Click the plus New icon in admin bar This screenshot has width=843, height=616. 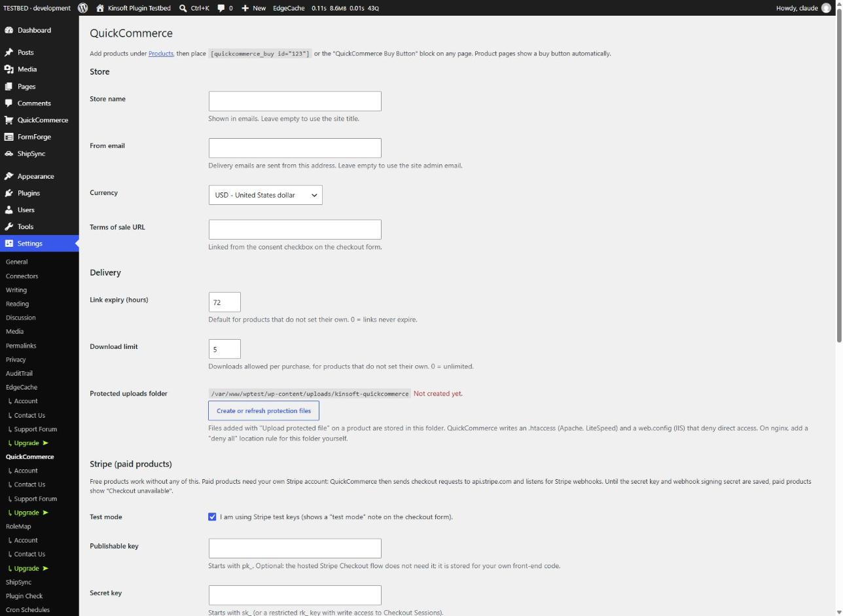(245, 8)
